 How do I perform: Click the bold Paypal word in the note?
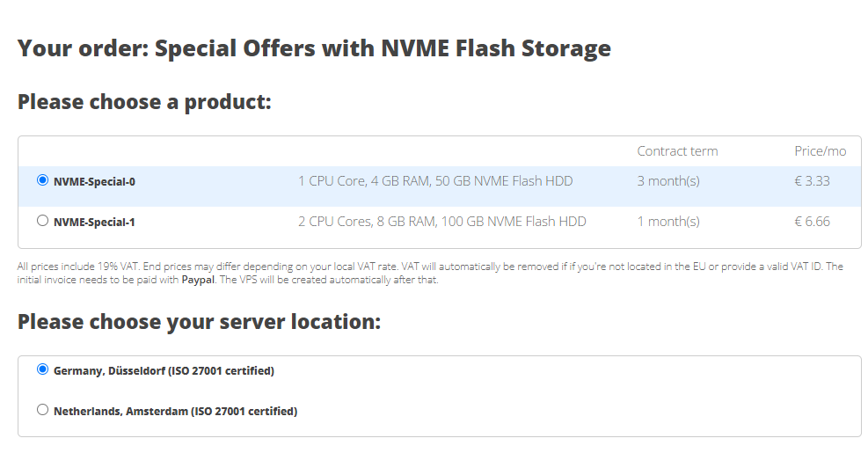pyautogui.click(x=198, y=281)
